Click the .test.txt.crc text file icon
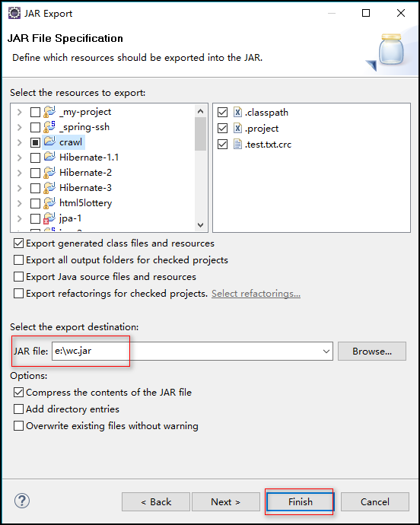Image resolution: width=420 pixels, height=525 pixels. click(237, 145)
